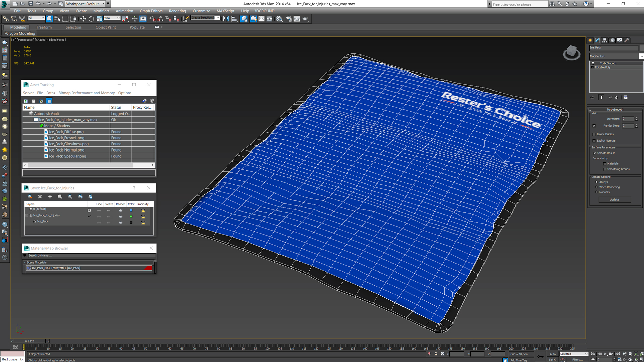644x362 pixels.
Task: Open the Utilities hammer panel icon
Action: pos(627,40)
